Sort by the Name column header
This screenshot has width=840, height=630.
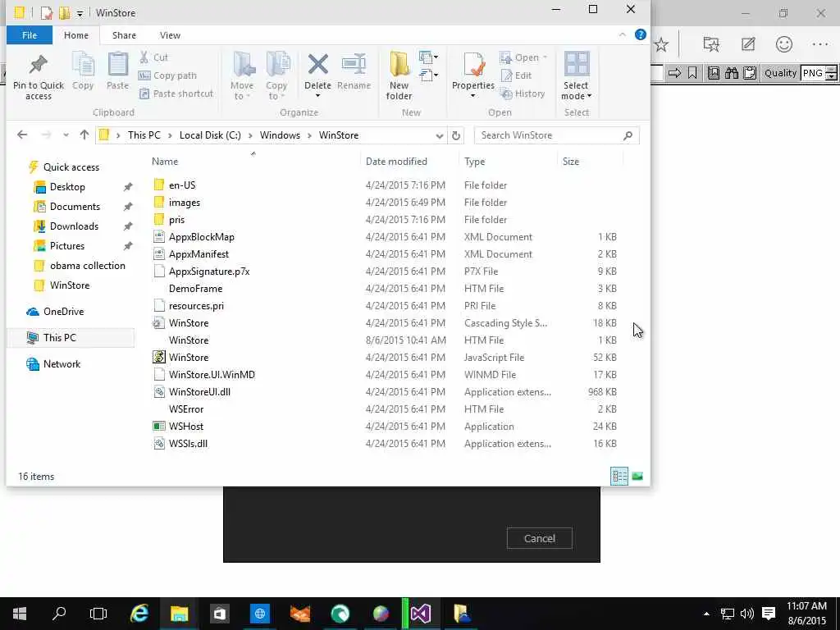pos(164,162)
